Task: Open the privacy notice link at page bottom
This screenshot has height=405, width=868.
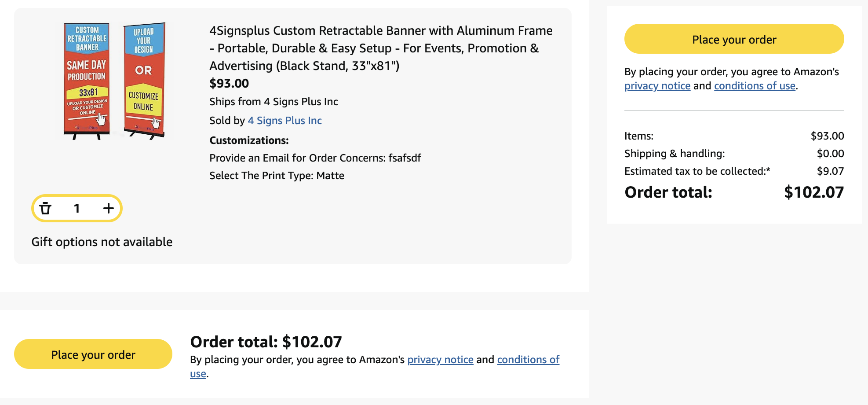Action: pos(440,360)
